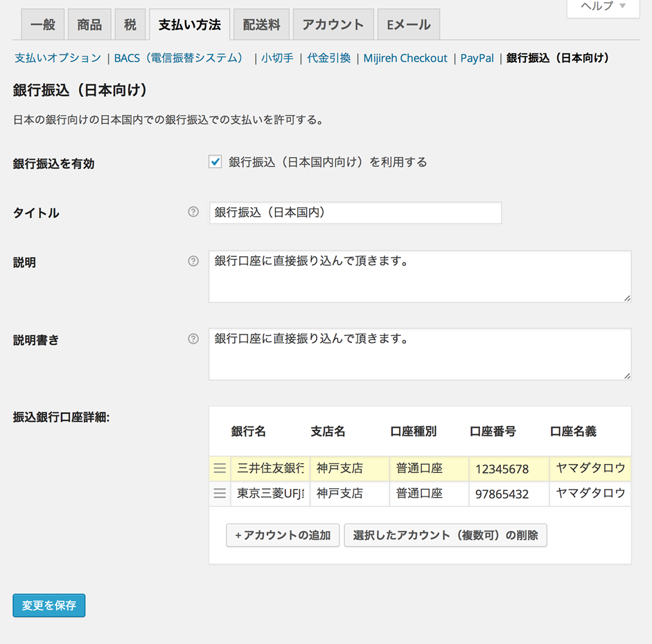
Task: Click 選択したアカウント（複数可）の削除 button
Action: click(446, 535)
